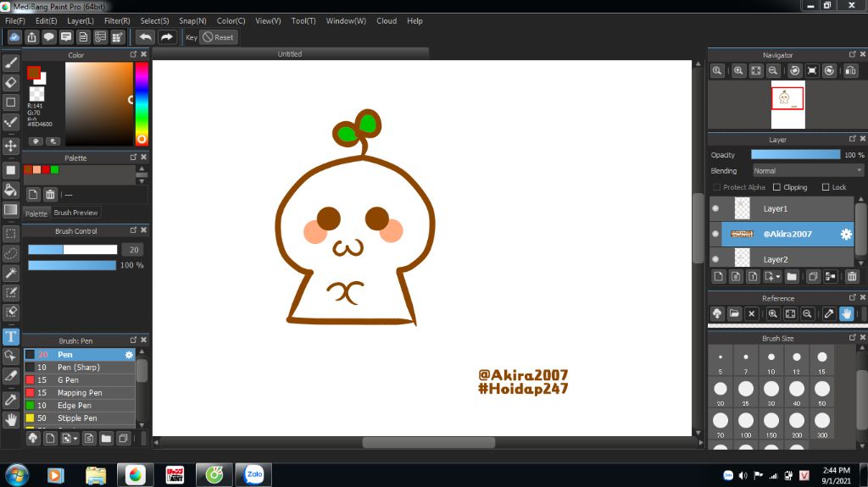The width and height of the screenshot is (868, 487).
Task: Open the File menu
Action: tap(15, 21)
